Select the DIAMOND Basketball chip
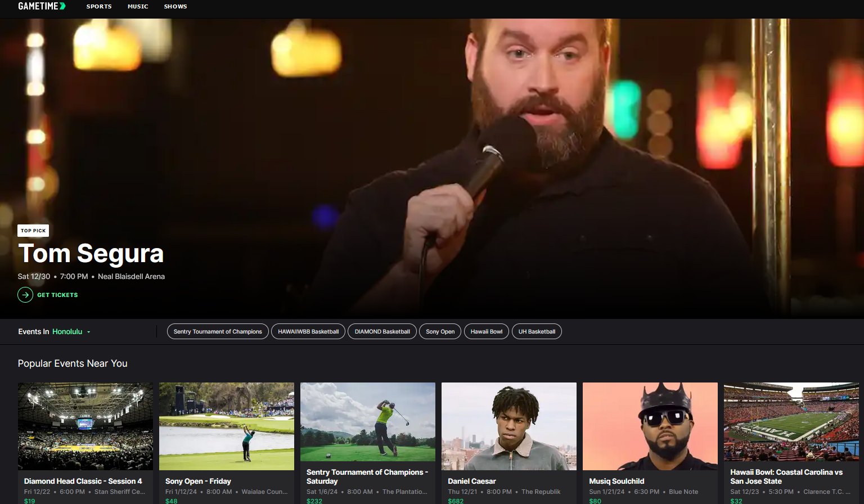 (382, 332)
